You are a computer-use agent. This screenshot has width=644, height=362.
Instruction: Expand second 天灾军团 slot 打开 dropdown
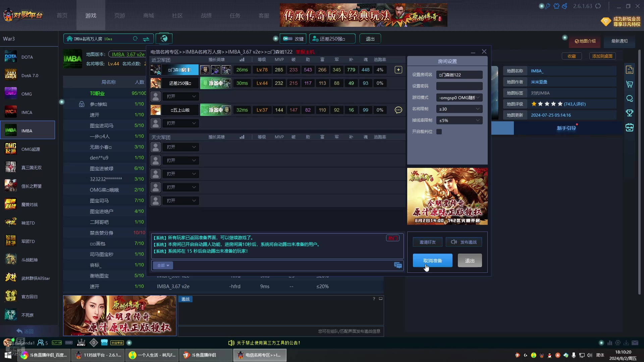coord(181,161)
